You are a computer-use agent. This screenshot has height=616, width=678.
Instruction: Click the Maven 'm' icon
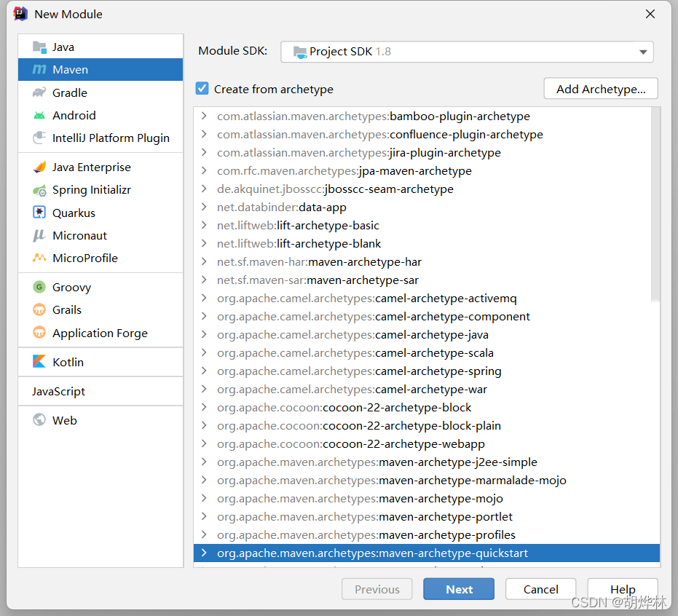click(x=39, y=70)
